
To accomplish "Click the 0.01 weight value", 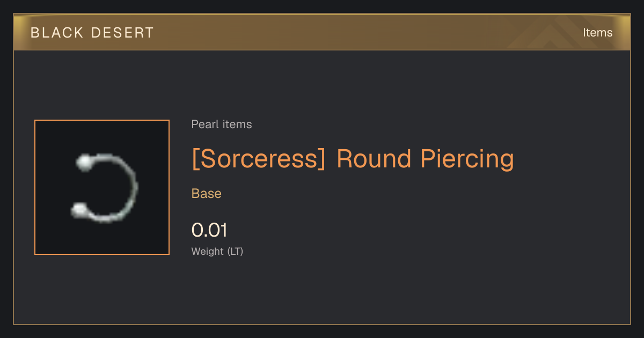I will click(x=209, y=230).
